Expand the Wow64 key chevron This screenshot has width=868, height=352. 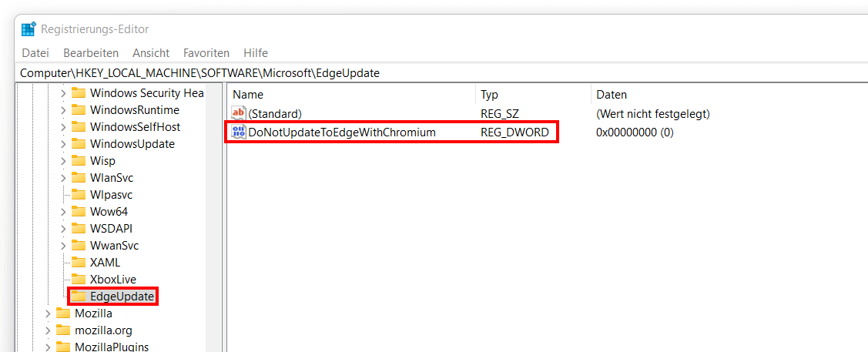63,211
